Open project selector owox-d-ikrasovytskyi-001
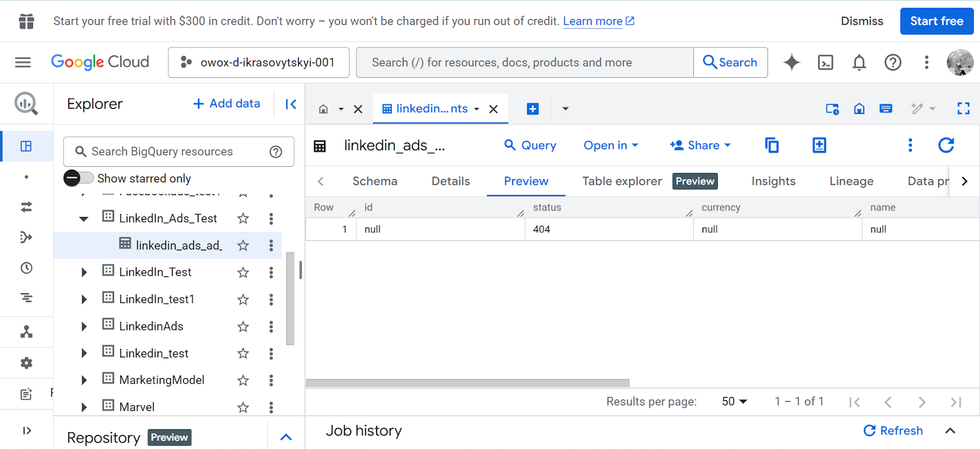 point(258,63)
